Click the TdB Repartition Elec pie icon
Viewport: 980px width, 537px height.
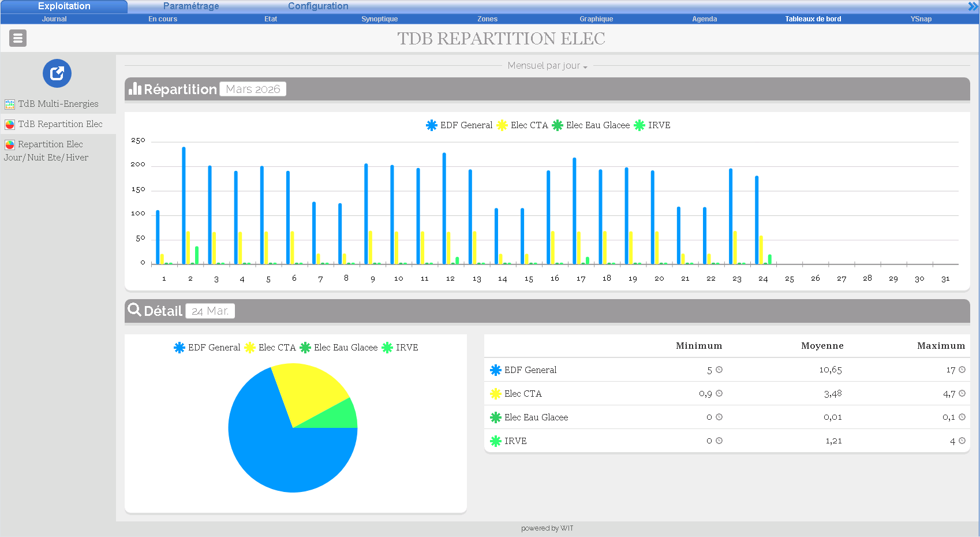point(10,125)
